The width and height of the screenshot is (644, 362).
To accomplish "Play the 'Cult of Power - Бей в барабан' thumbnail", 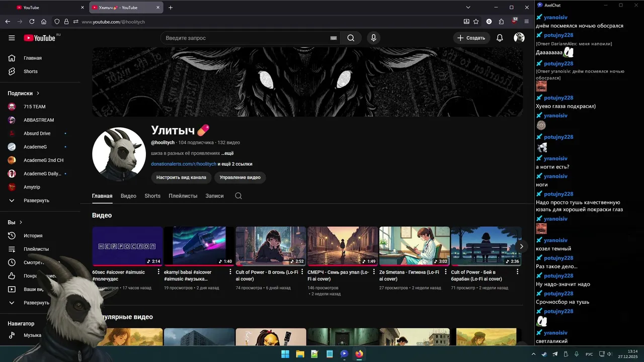I will (x=486, y=246).
